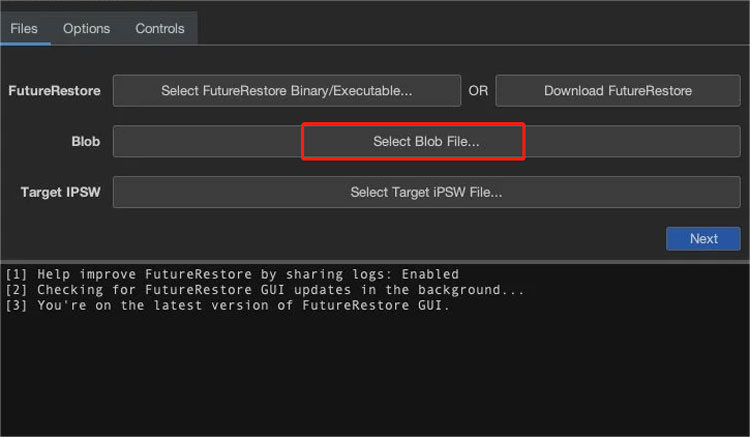Viewport: 750px width, 437px height.
Task: Click Select FutureRestore Binary/Executable button
Action: 286,91
